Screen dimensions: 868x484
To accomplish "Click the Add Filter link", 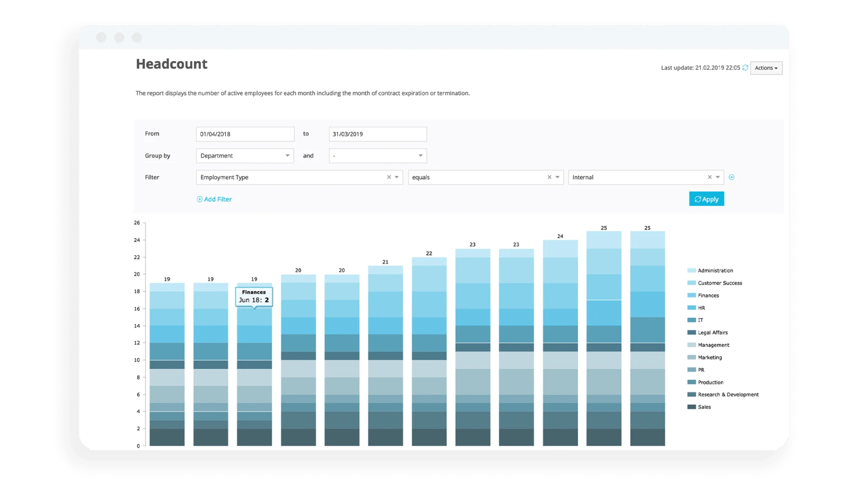I will coord(215,198).
